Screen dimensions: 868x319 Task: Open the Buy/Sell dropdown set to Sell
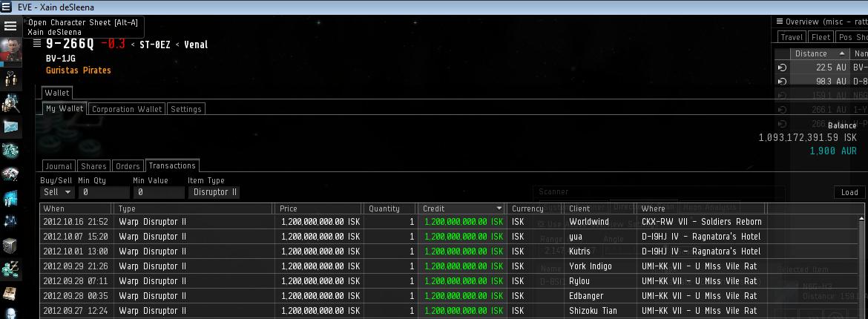(x=58, y=192)
